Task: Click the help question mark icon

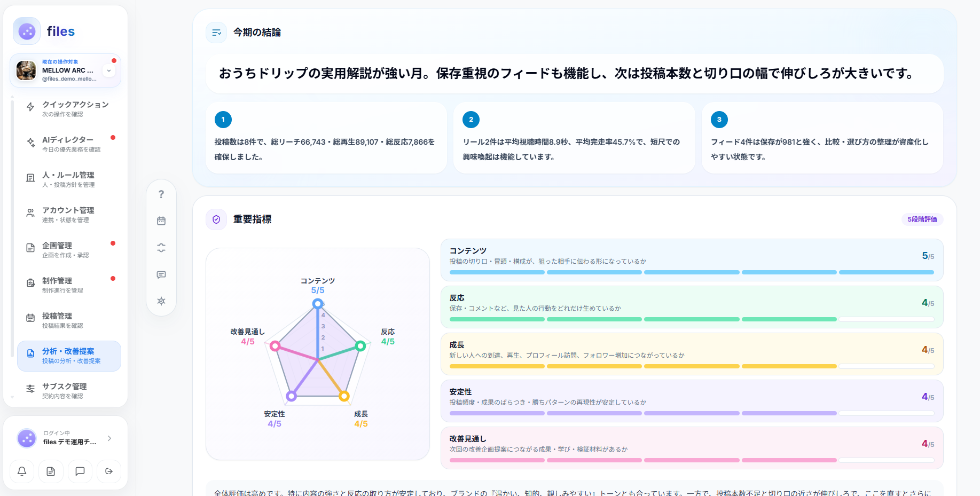Action: [x=161, y=194]
